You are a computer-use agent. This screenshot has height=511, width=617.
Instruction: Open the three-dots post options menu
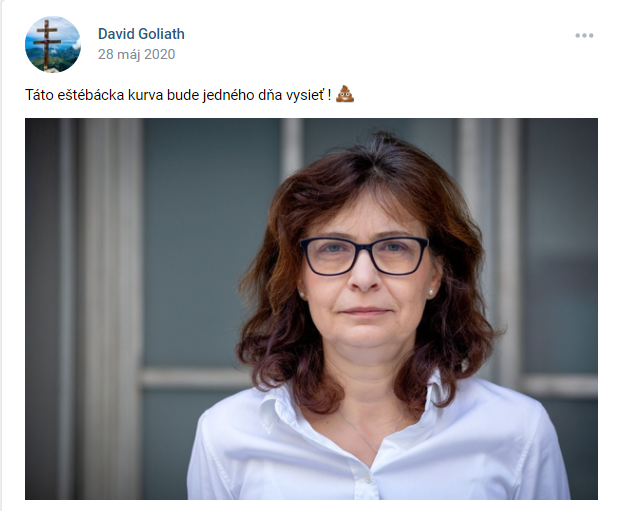pos(584,35)
